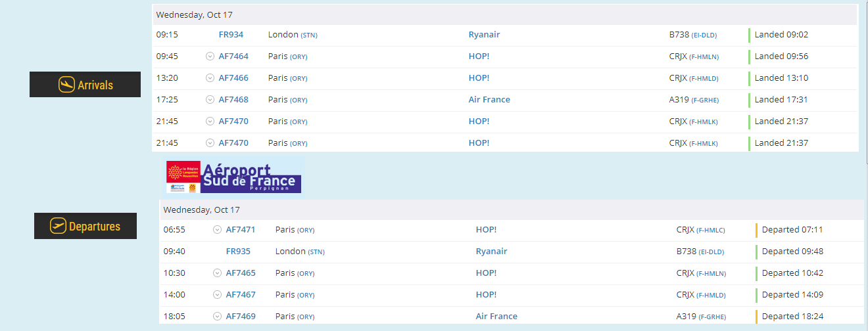Expand departure flight AF7471 details
This screenshot has height=331, width=868.
[217, 230]
